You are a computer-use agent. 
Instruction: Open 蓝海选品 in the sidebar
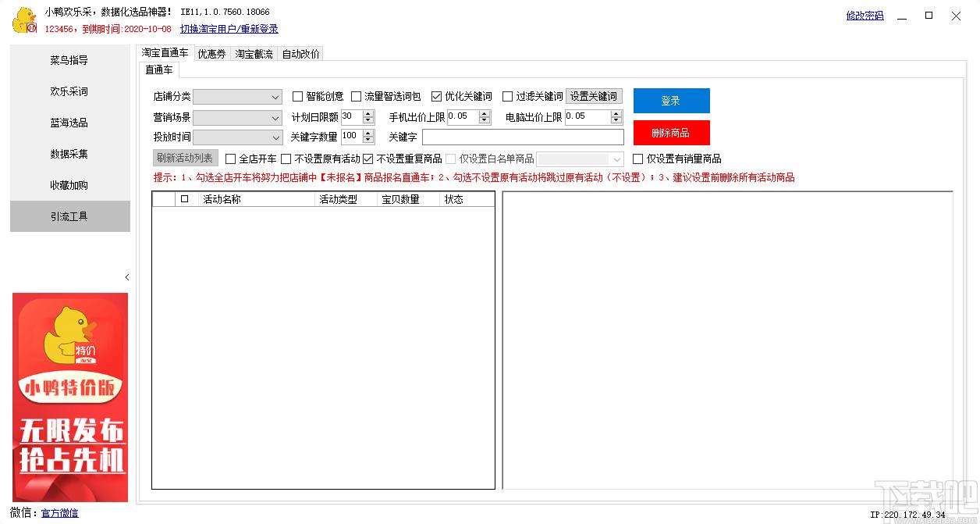click(x=69, y=123)
